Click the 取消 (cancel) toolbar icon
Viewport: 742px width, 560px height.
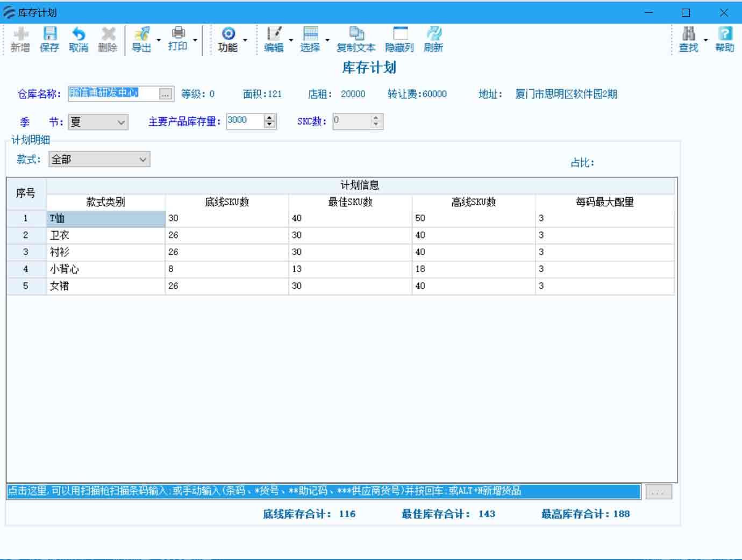click(x=79, y=39)
